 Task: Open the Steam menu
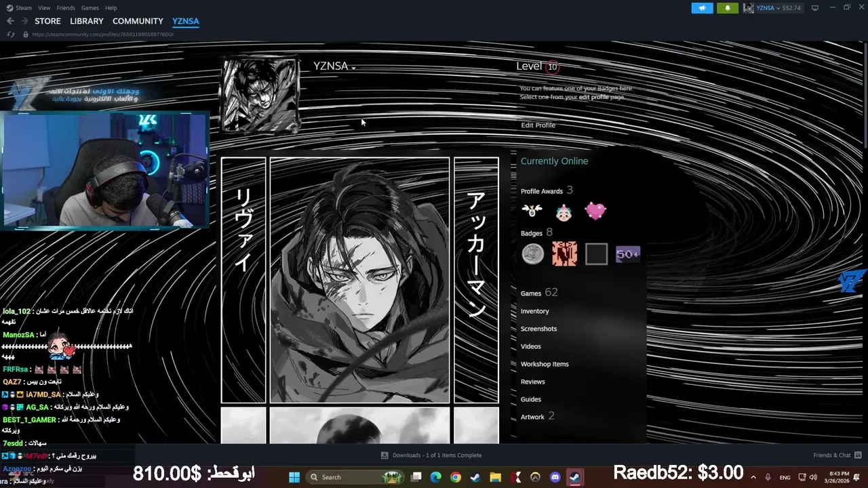pyautogui.click(x=24, y=7)
